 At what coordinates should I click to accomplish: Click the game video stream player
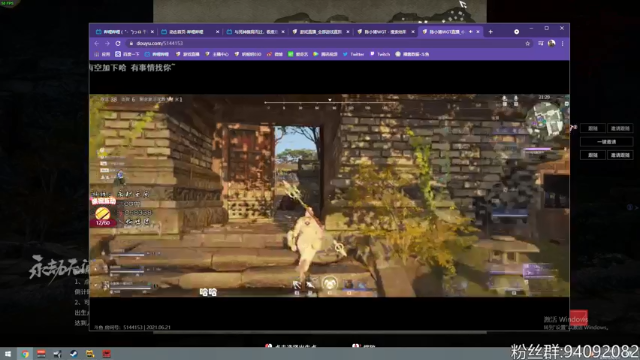329,196
